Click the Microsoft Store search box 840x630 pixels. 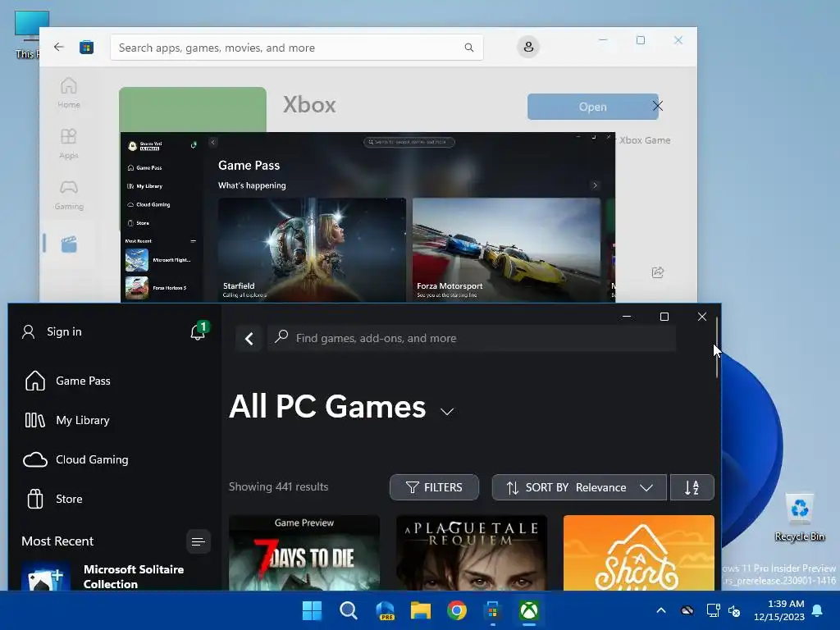pos(297,48)
